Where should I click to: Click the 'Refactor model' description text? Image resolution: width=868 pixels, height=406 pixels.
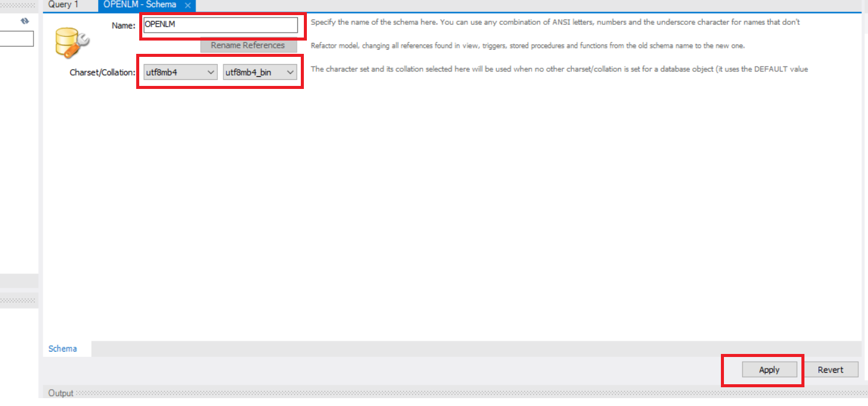527,45
